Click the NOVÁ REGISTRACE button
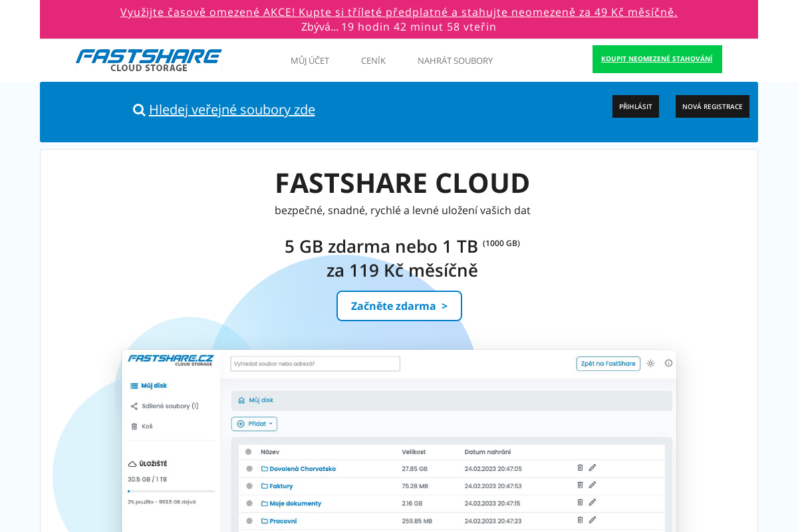 tap(712, 106)
